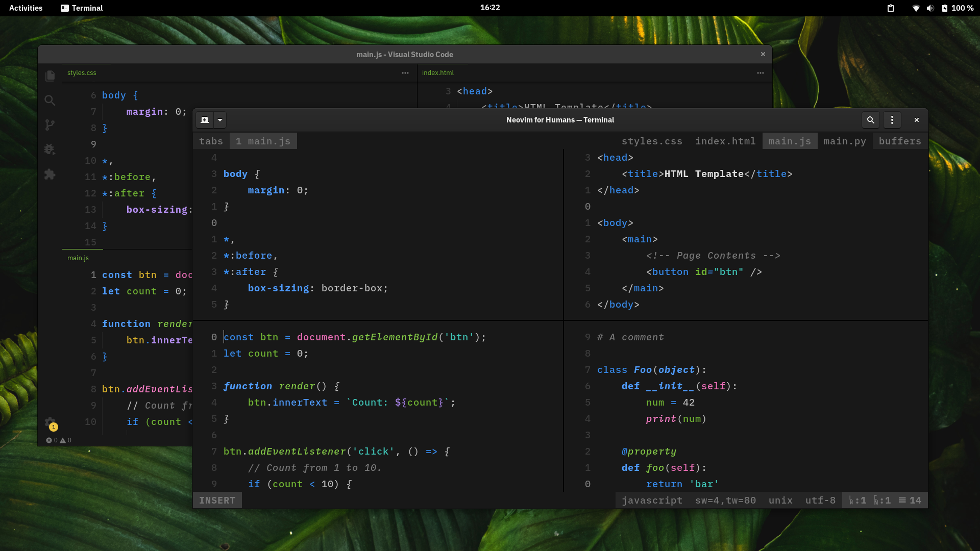980x551 pixels.
Task: Click the main.js tab in VS Code
Action: click(x=78, y=258)
